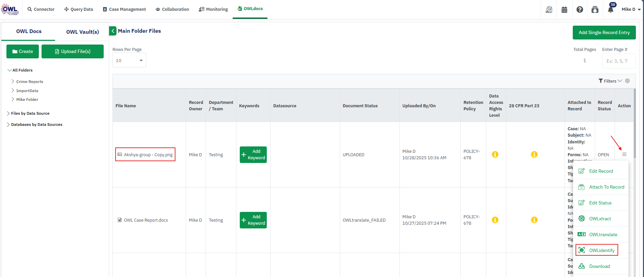Choose OWLxtract in the context menu
The width and height of the screenshot is (644, 277).
[600, 219]
